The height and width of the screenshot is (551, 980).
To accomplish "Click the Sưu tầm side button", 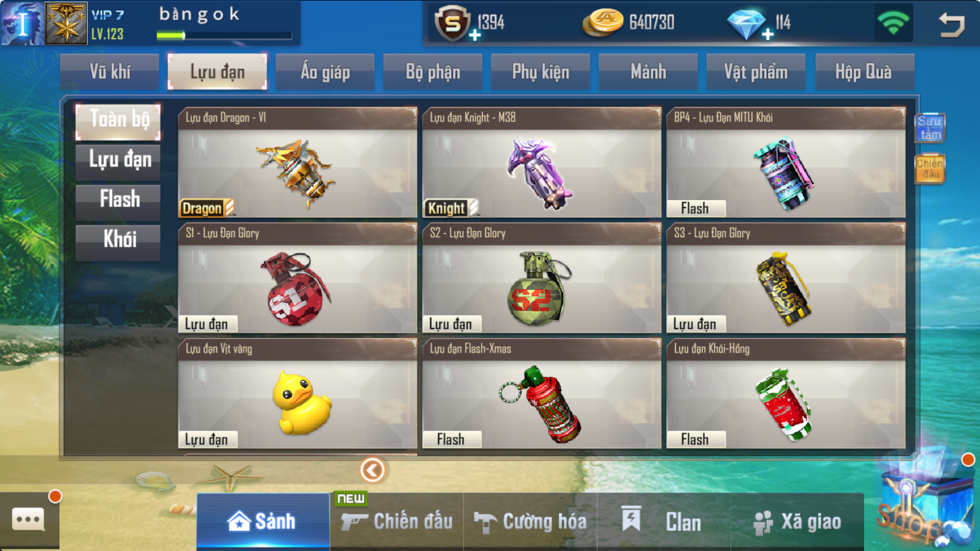I will point(930,128).
